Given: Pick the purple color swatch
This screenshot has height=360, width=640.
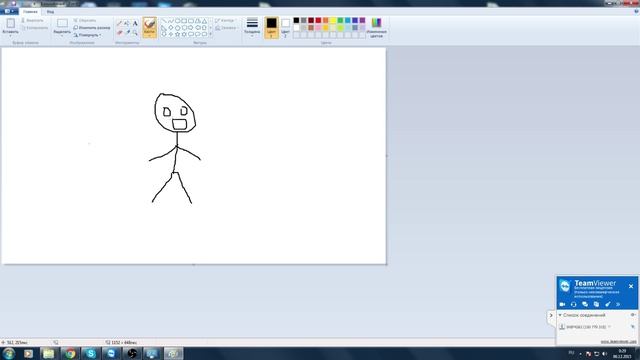Looking at the screenshot, I should click(x=362, y=20).
